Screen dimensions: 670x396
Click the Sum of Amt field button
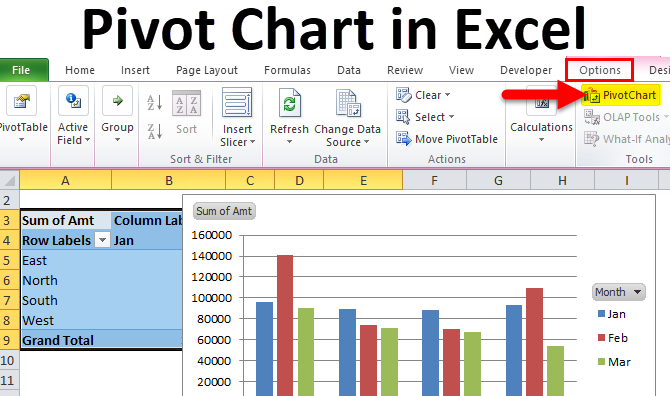pyautogui.click(x=224, y=211)
